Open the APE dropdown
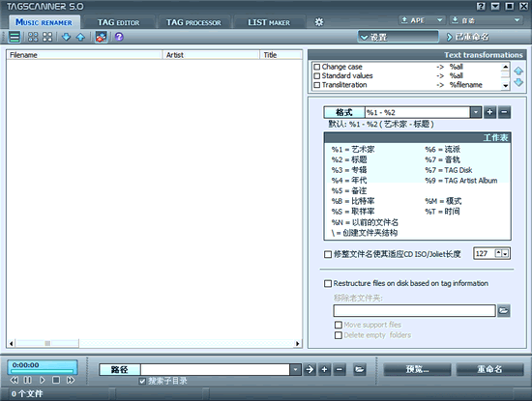Screen dimensions: 532x401 click(422, 20)
